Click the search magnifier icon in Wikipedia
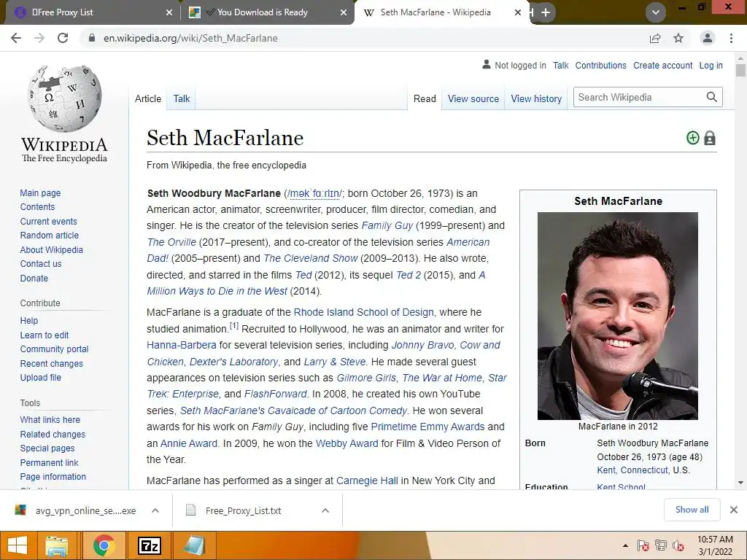747x560 pixels. click(x=712, y=97)
